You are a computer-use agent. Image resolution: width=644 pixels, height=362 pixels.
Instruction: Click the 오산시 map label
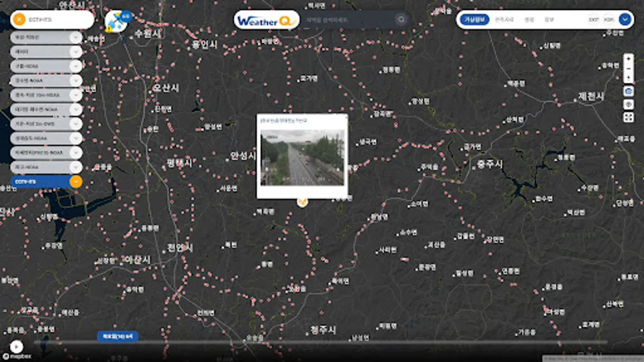coord(166,88)
